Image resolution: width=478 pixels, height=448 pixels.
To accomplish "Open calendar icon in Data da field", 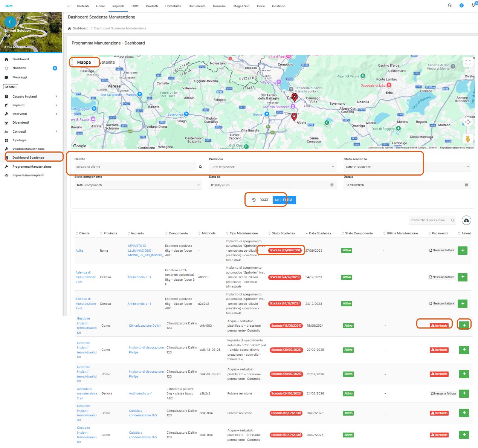I will pos(332,185).
